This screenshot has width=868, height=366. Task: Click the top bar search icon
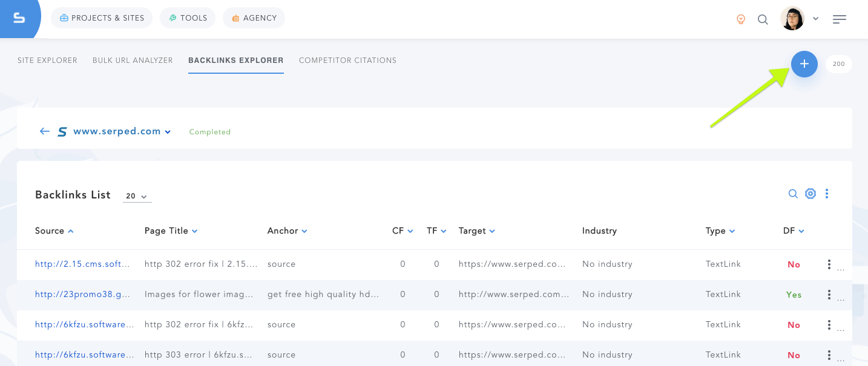(x=763, y=19)
